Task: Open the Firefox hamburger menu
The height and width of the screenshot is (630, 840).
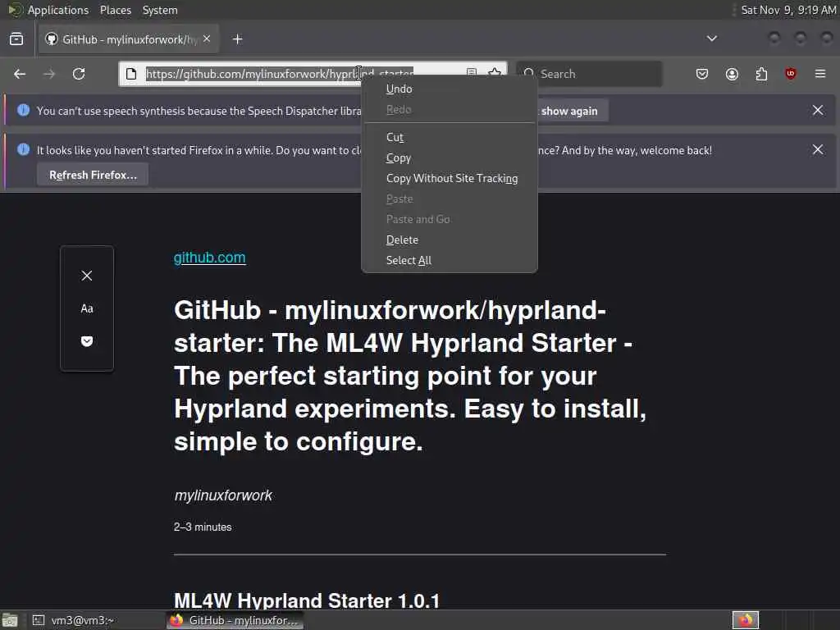Action: (820, 74)
